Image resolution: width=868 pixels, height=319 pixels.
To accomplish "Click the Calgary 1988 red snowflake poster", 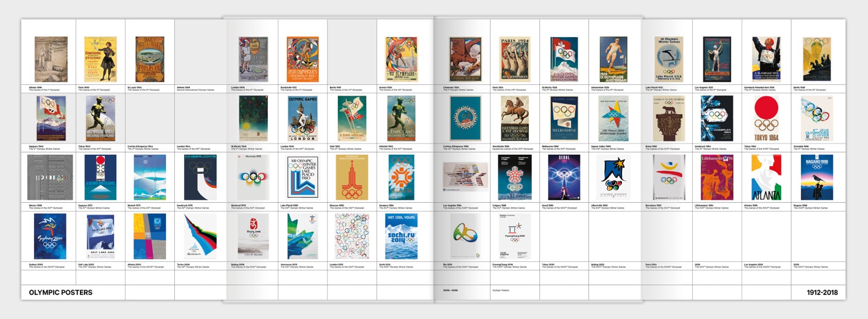I will point(515,177).
